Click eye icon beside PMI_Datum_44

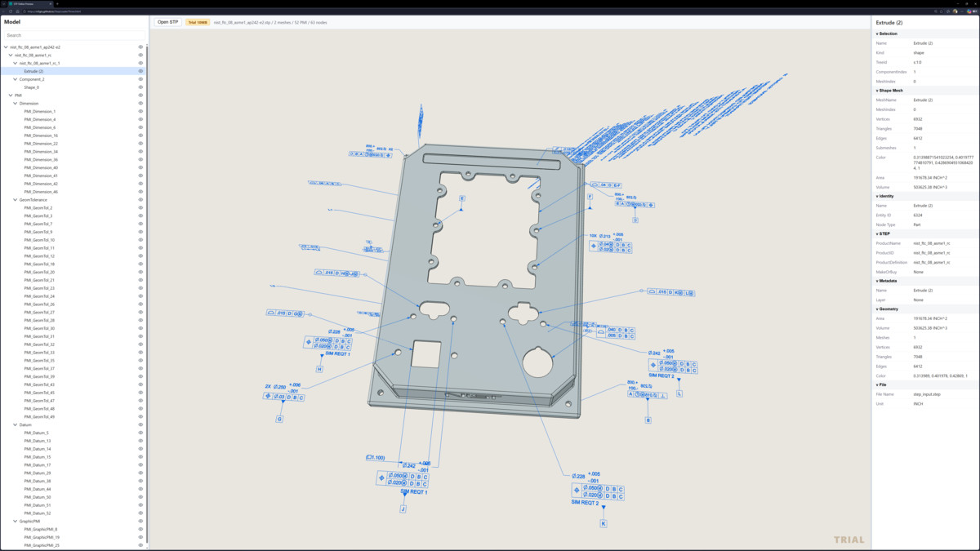tap(140, 489)
